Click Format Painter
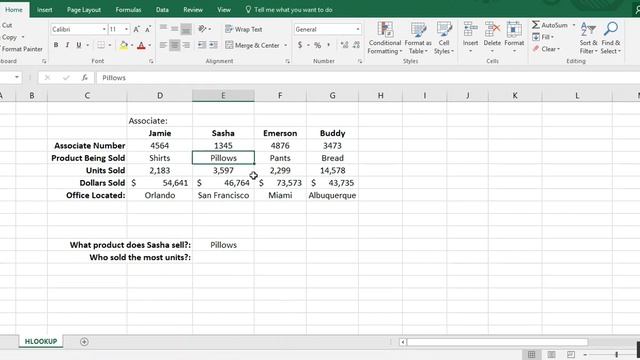The width and height of the screenshot is (640, 360). click(21, 49)
